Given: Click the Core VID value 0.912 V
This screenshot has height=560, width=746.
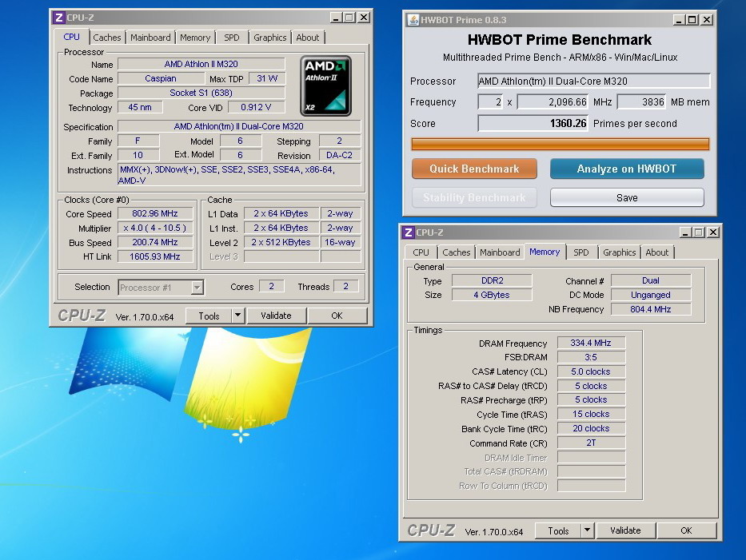Looking at the screenshot, I should (256, 107).
